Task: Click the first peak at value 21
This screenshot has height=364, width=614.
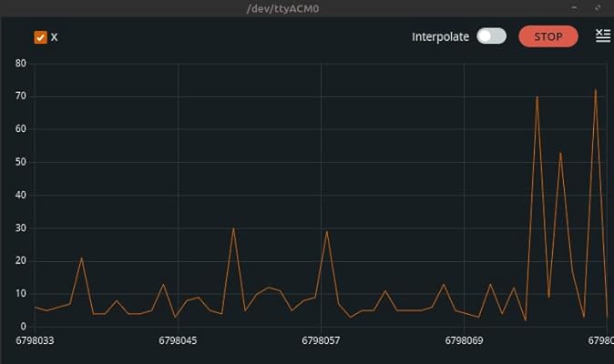Action: pos(81,258)
